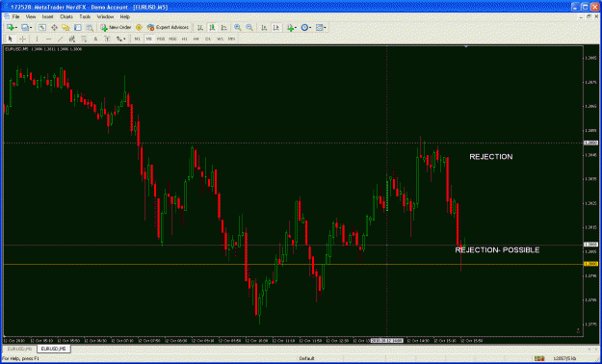Switch to the first EURUSD chart tab
Viewport: 602px width, 364px height.
click(x=19, y=349)
